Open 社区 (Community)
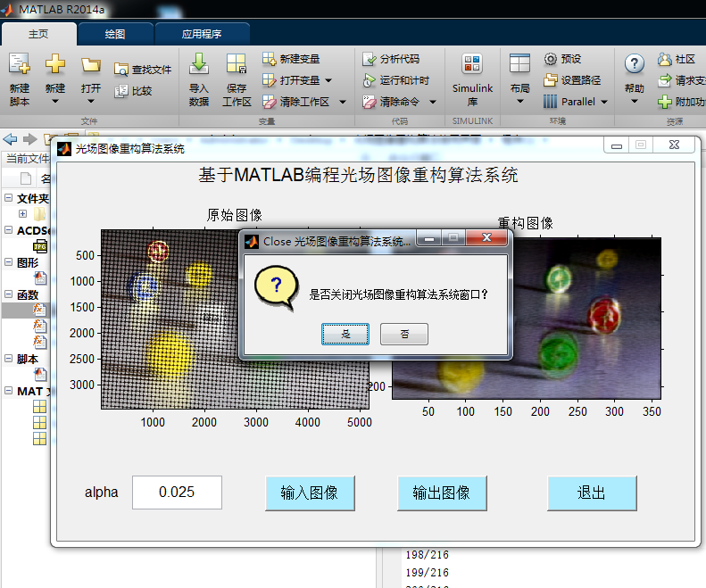706x588 pixels. [677, 59]
